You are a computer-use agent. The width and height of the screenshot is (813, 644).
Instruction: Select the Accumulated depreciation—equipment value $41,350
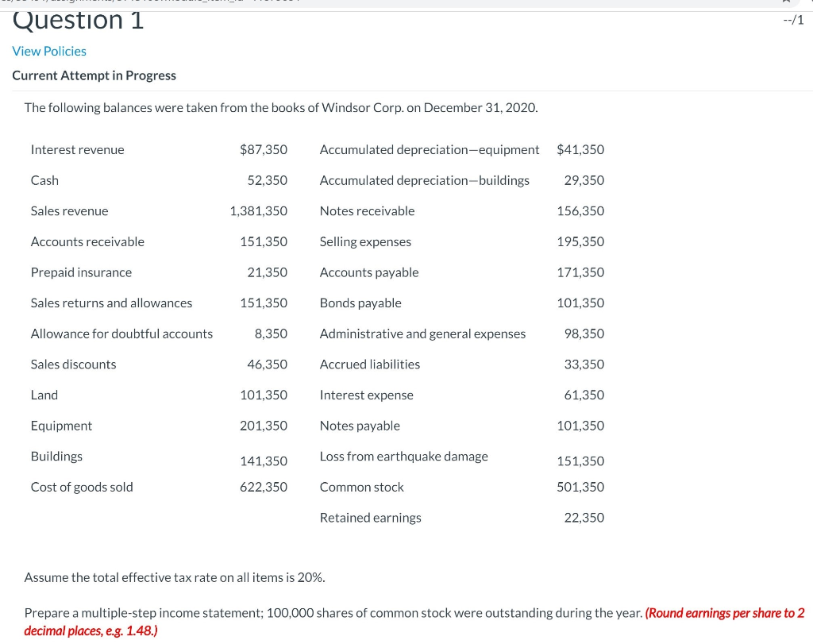coord(580,149)
